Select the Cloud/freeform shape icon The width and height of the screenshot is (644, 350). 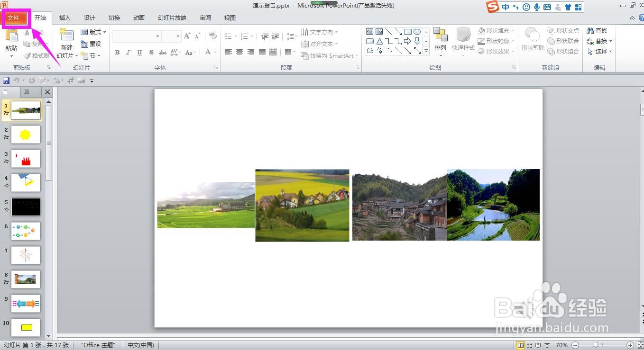370,51
